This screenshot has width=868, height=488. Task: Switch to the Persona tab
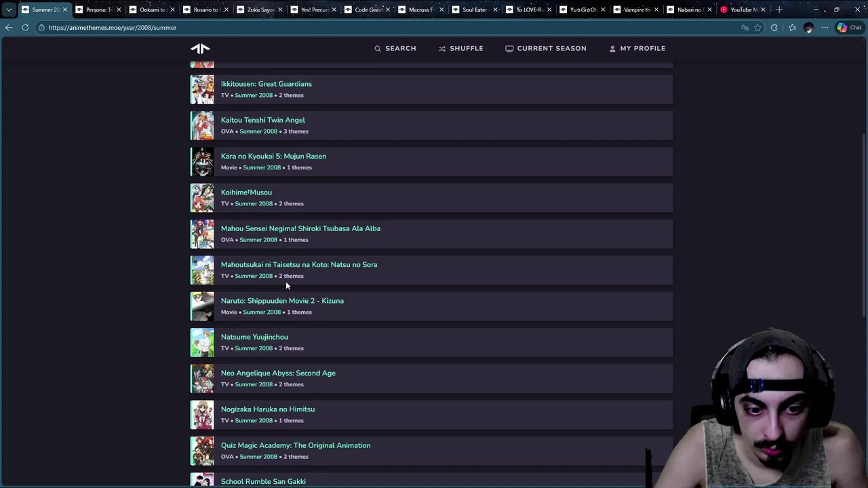98,9
